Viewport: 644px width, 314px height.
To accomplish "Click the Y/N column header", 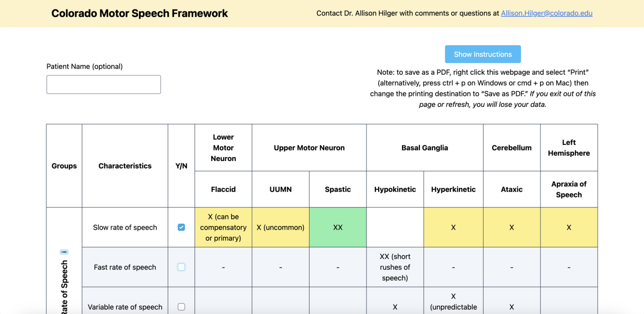I will click(181, 166).
